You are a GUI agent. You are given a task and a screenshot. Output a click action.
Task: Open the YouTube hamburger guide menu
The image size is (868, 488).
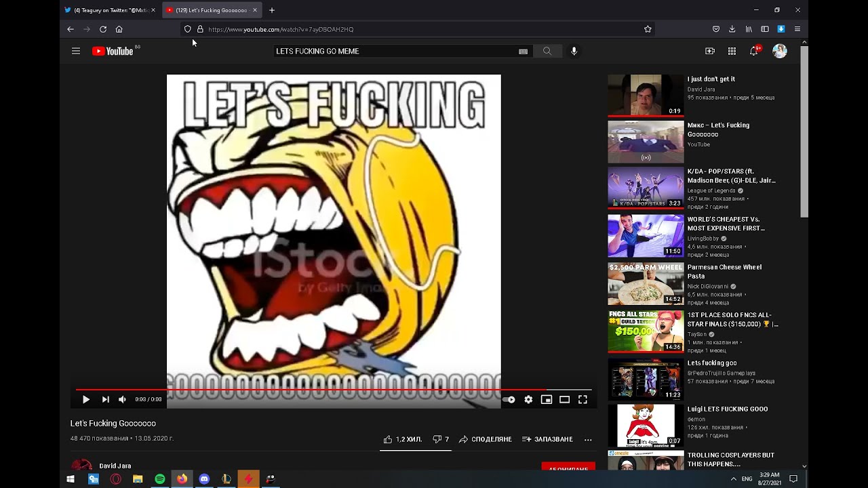pos(76,51)
